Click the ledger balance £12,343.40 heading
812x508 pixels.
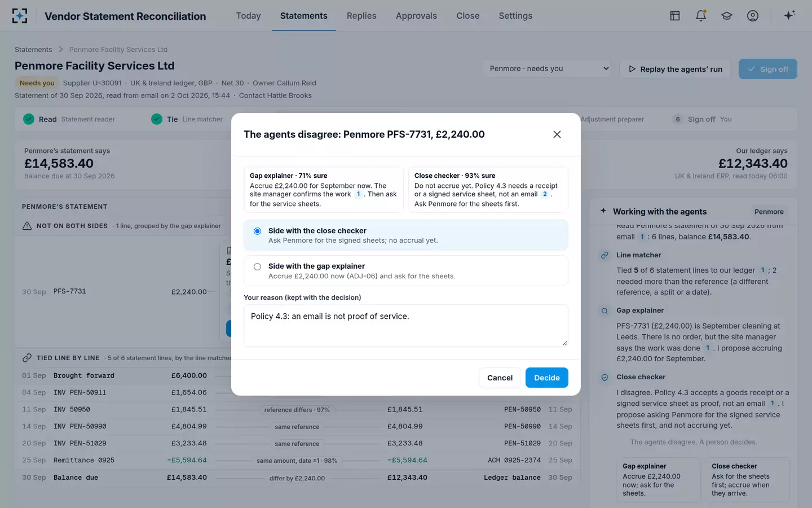pos(753,164)
